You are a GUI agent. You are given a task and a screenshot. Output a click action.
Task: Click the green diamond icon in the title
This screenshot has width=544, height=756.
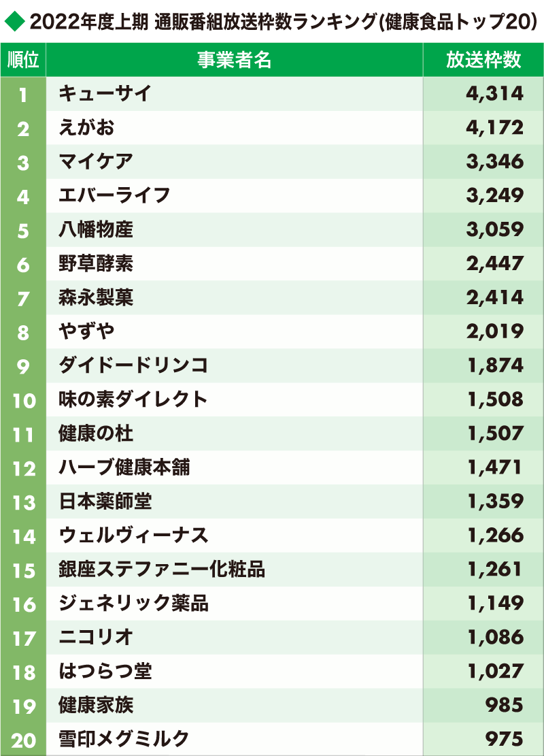14,20
